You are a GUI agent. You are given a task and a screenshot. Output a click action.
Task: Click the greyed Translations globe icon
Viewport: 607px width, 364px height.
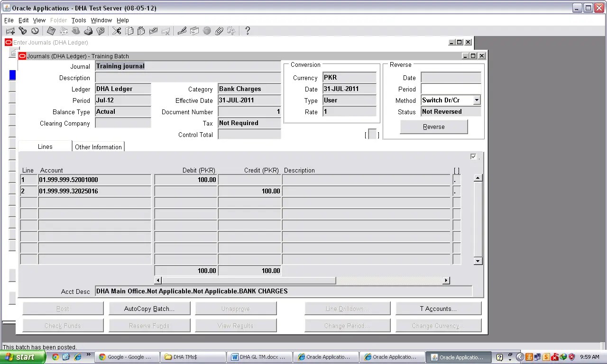(x=206, y=31)
